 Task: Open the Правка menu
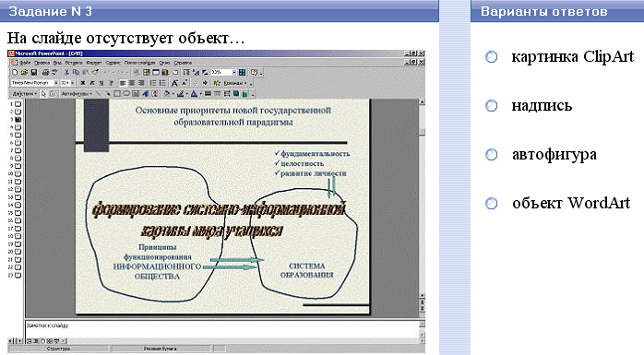click(42, 63)
